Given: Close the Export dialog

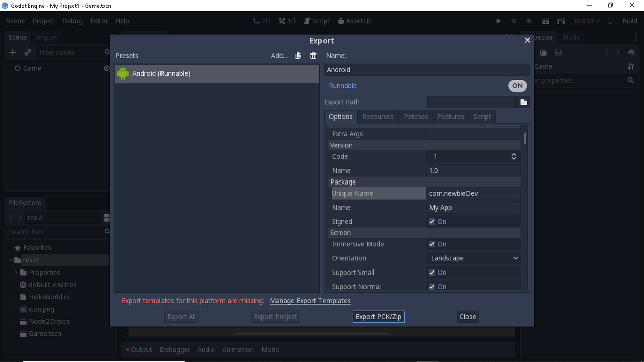Looking at the screenshot, I should [x=527, y=40].
